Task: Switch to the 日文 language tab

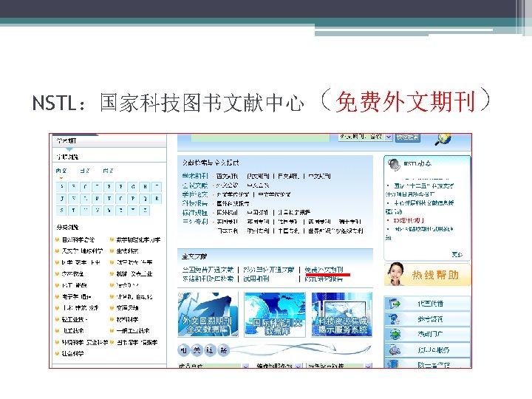Action: [84, 171]
